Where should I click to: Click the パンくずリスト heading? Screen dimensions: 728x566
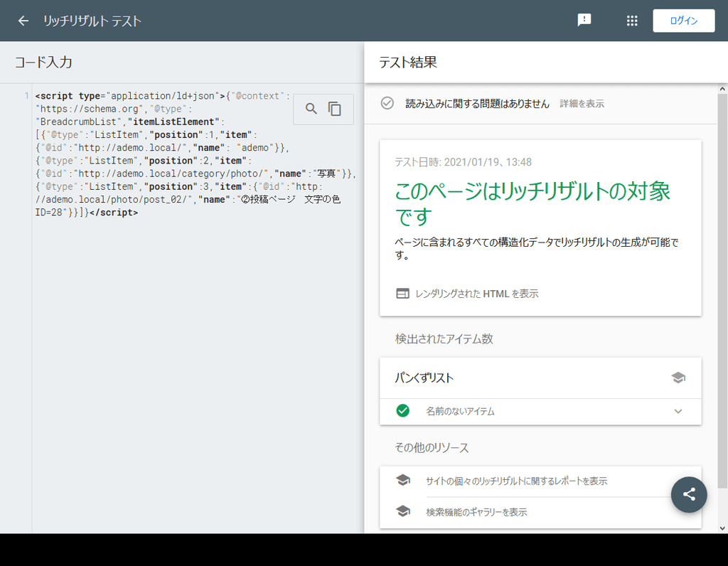point(424,378)
